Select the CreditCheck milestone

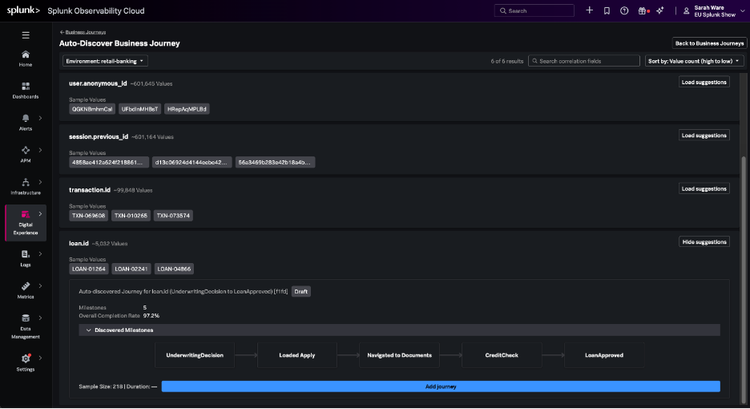[x=502, y=355]
